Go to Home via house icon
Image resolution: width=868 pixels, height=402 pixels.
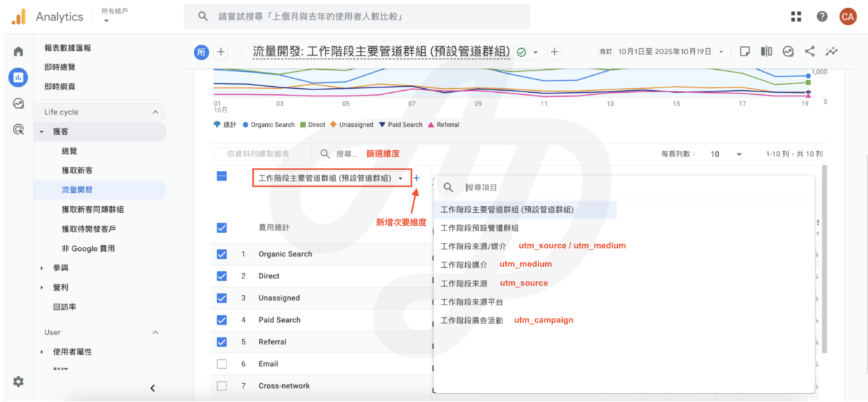[x=18, y=52]
